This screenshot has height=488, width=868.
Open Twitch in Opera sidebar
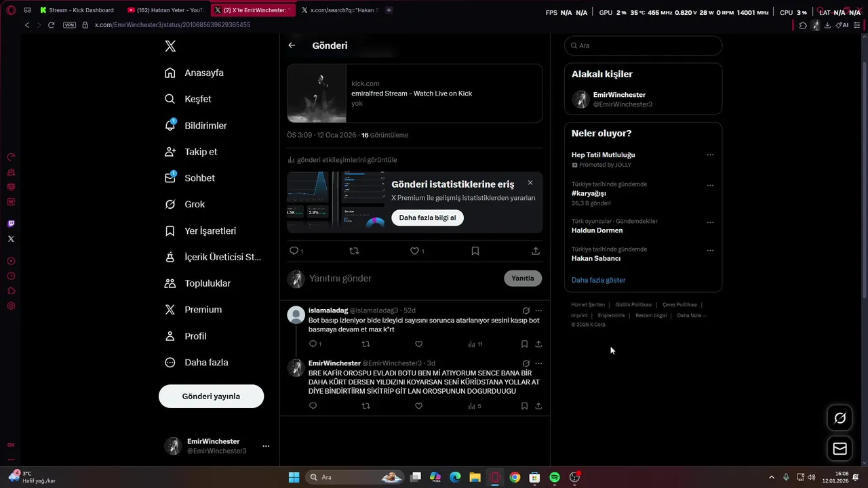[11, 224]
